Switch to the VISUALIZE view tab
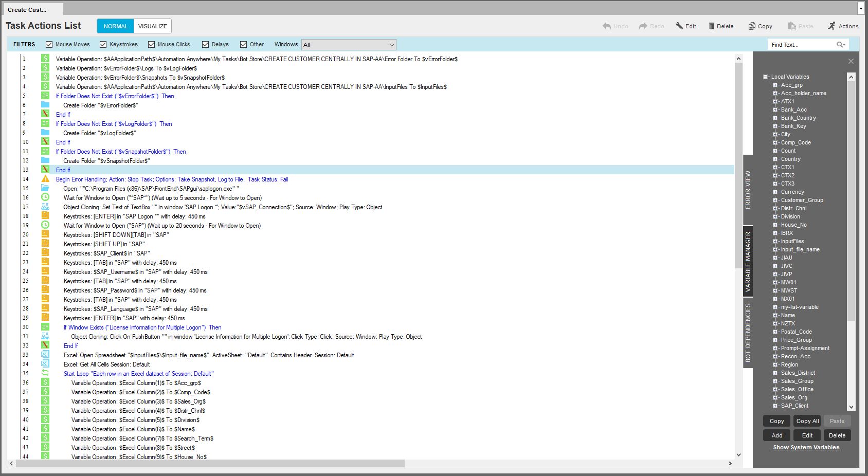868x476 pixels. pos(153,26)
